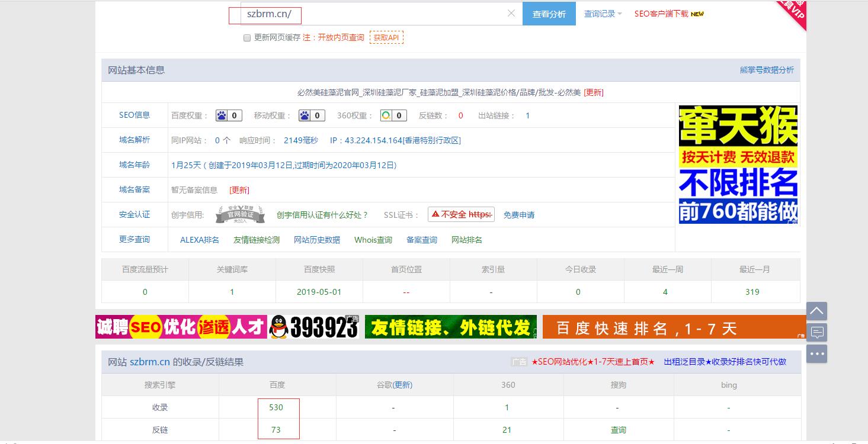The height and width of the screenshot is (444, 868).
Task: Clear the domain search field with X icon
Action: pos(511,13)
